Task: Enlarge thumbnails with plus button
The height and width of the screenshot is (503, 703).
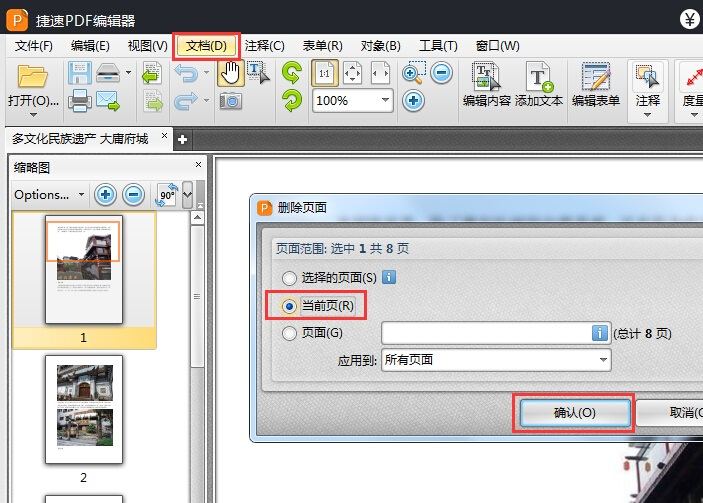Action: (x=105, y=195)
